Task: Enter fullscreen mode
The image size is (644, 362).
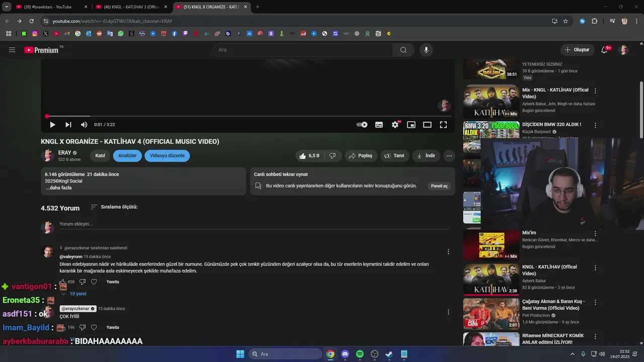Action: click(443, 125)
